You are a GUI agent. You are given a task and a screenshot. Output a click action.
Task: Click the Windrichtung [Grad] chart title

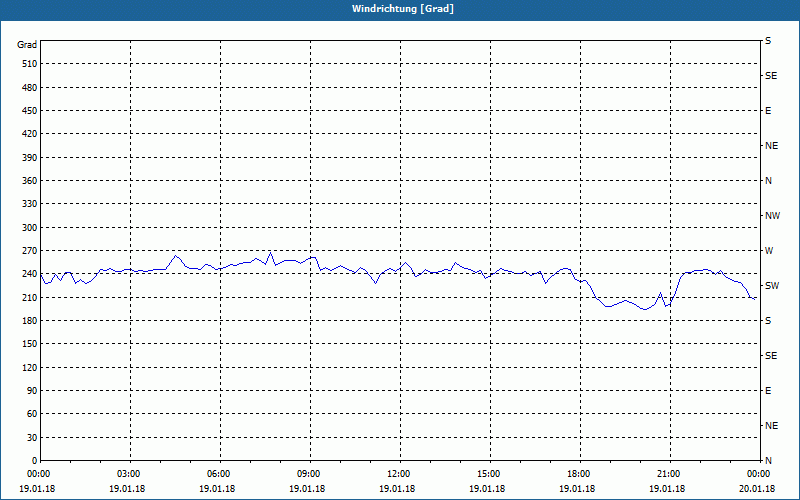pyautogui.click(x=403, y=9)
